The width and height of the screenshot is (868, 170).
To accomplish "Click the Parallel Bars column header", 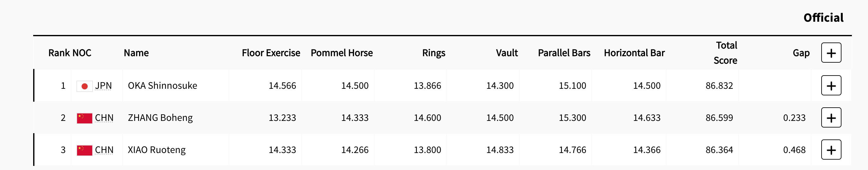I will [x=564, y=53].
